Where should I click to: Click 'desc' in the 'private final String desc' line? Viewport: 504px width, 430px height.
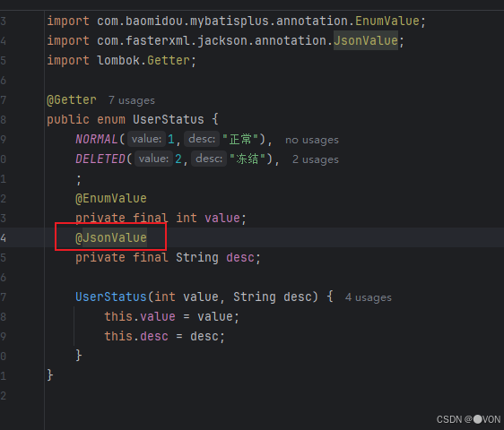coord(240,257)
